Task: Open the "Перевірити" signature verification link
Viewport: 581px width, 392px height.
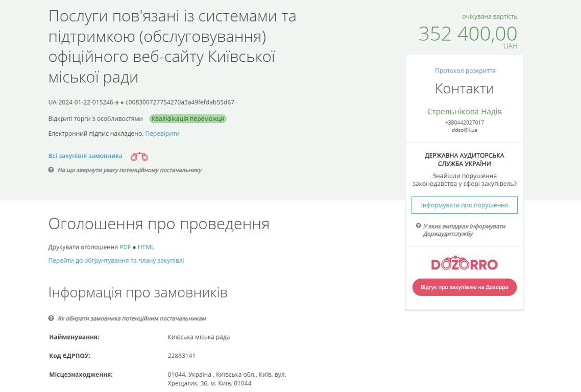Action: coord(162,134)
